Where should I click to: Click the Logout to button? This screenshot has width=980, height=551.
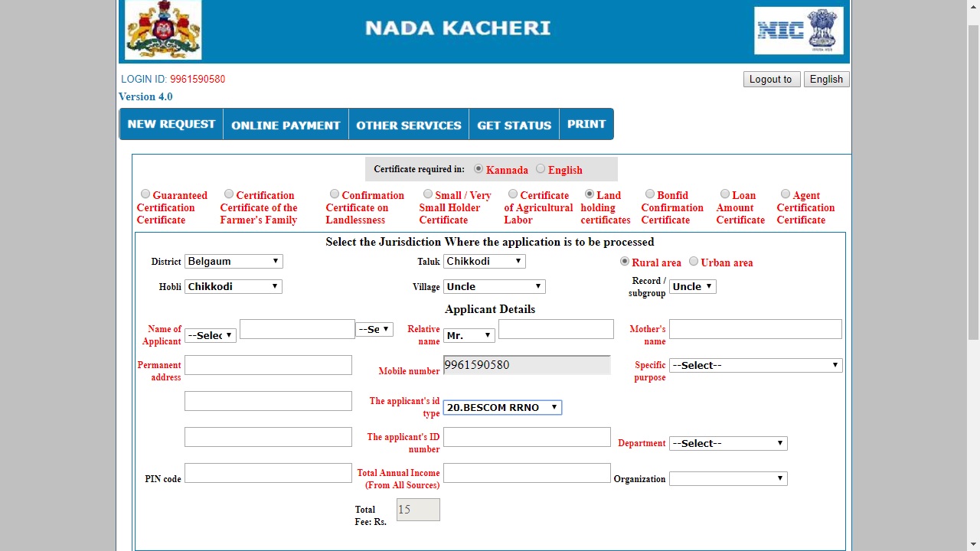coord(771,79)
